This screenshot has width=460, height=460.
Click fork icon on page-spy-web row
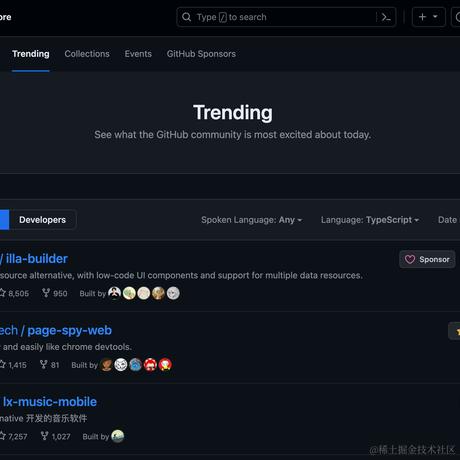click(44, 364)
